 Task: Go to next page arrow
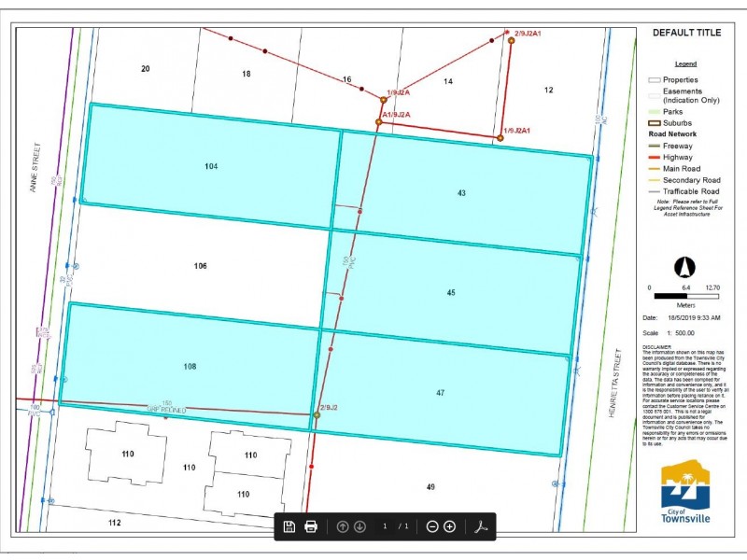(x=359, y=526)
